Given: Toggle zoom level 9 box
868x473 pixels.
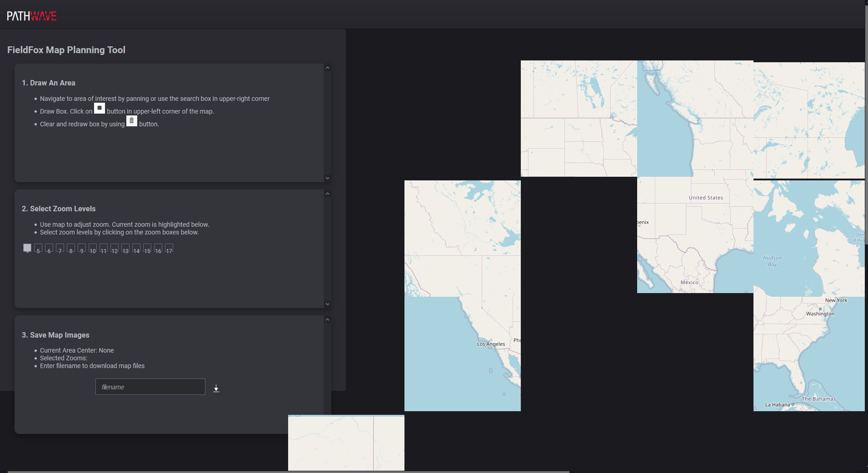Looking at the screenshot, I should point(82,249).
